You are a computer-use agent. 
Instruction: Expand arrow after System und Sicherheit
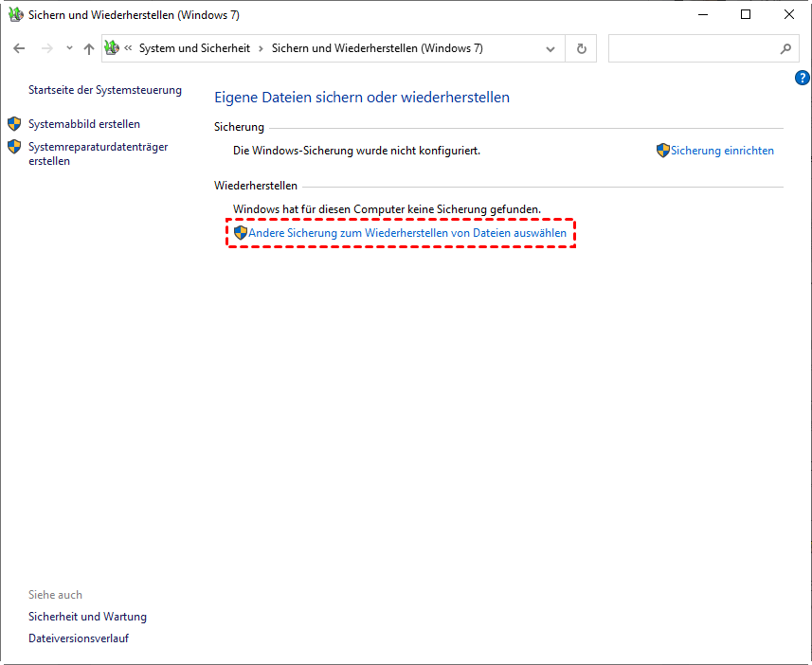pos(261,48)
